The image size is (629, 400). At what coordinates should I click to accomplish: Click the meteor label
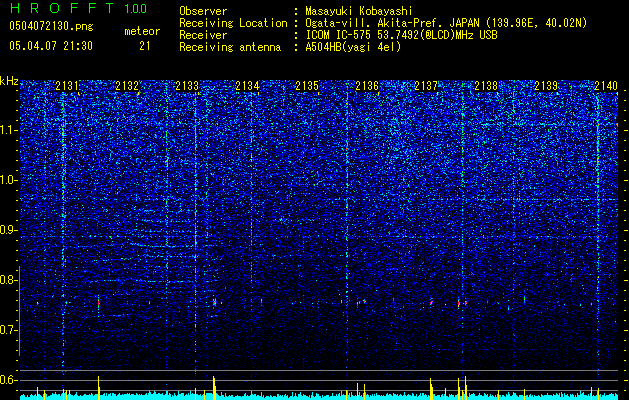pyautogui.click(x=142, y=31)
